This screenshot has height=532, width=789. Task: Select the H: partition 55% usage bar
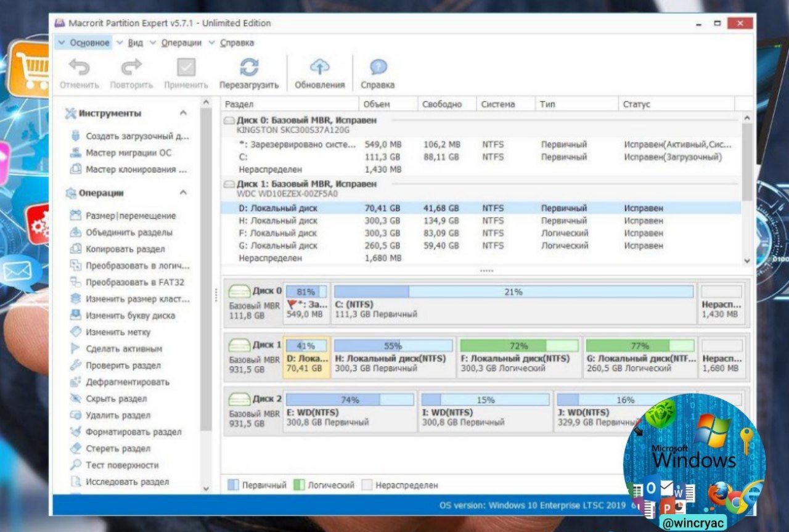point(393,346)
